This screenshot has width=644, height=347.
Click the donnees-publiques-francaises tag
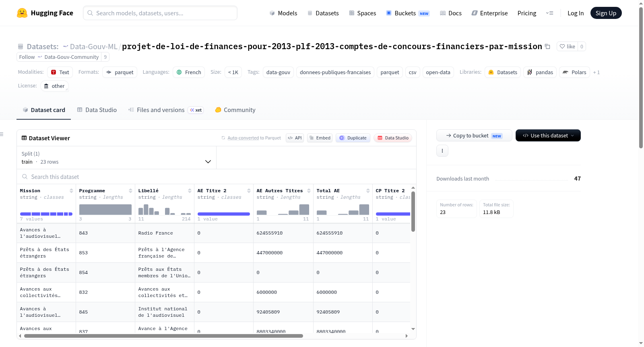pos(335,72)
